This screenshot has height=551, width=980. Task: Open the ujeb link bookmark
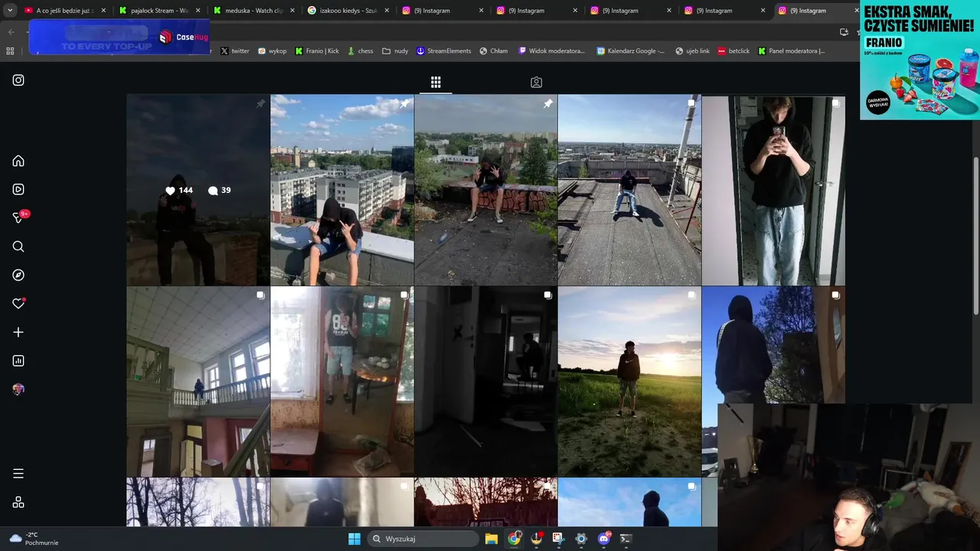point(692,51)
